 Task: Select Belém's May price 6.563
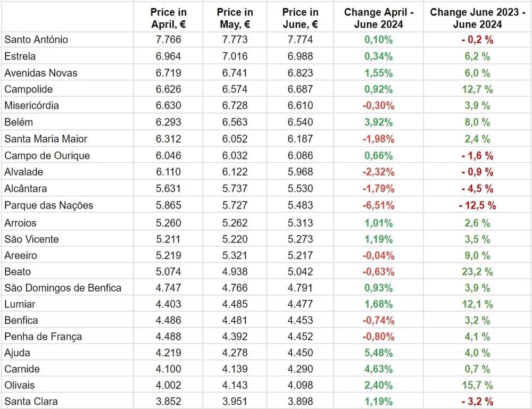(235, 122)
